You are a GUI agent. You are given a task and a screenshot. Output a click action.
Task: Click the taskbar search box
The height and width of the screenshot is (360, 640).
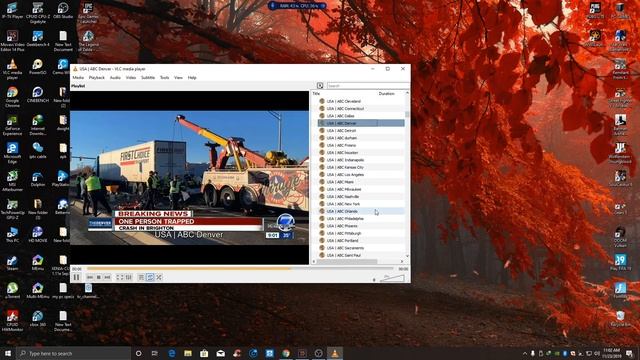click(x=73, y=353)
